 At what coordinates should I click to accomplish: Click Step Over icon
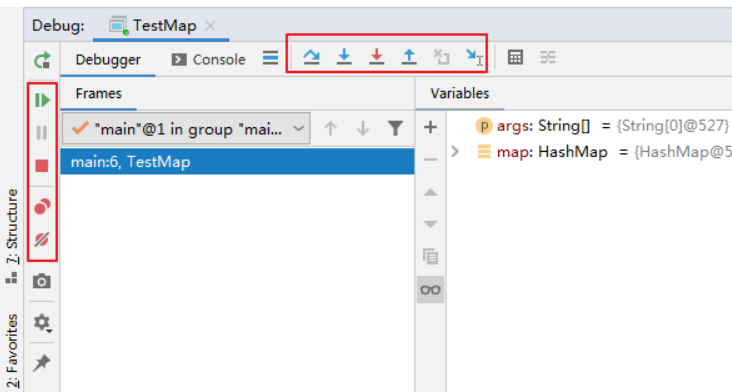point(311,56)
